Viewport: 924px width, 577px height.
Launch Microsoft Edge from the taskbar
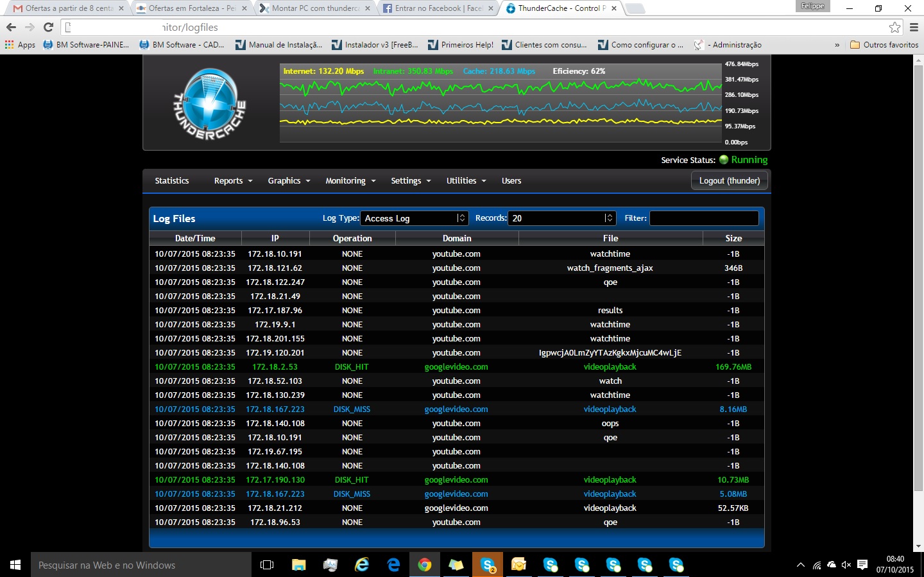coord(393,565)
